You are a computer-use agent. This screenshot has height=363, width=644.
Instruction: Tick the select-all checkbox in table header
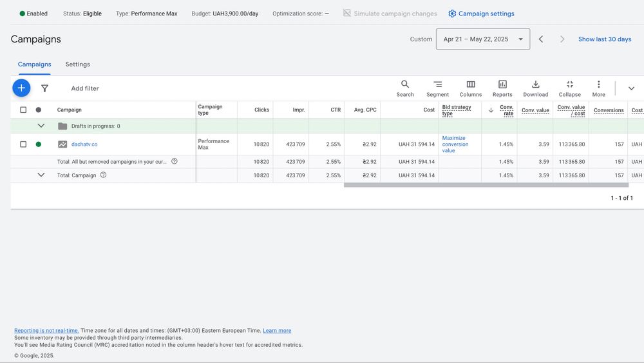point(23,110)
